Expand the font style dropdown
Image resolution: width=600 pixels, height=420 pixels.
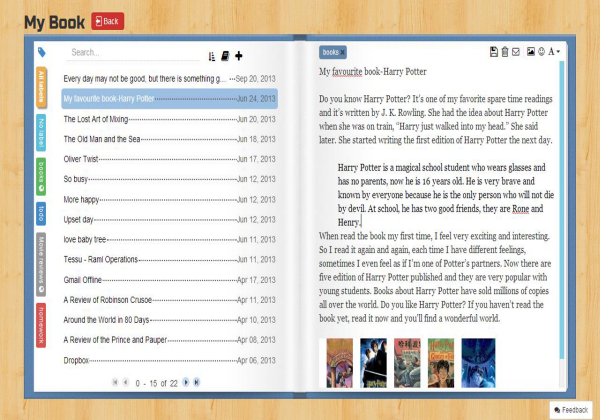pyautogui.click(x=554, y=51)
